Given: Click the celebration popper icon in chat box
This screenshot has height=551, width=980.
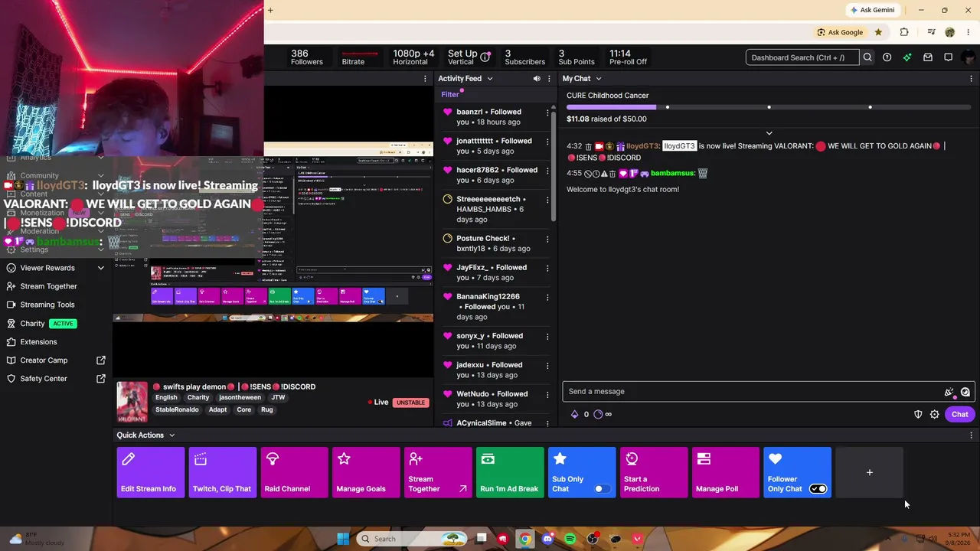Looking at the screenshot, I should 949,392.
